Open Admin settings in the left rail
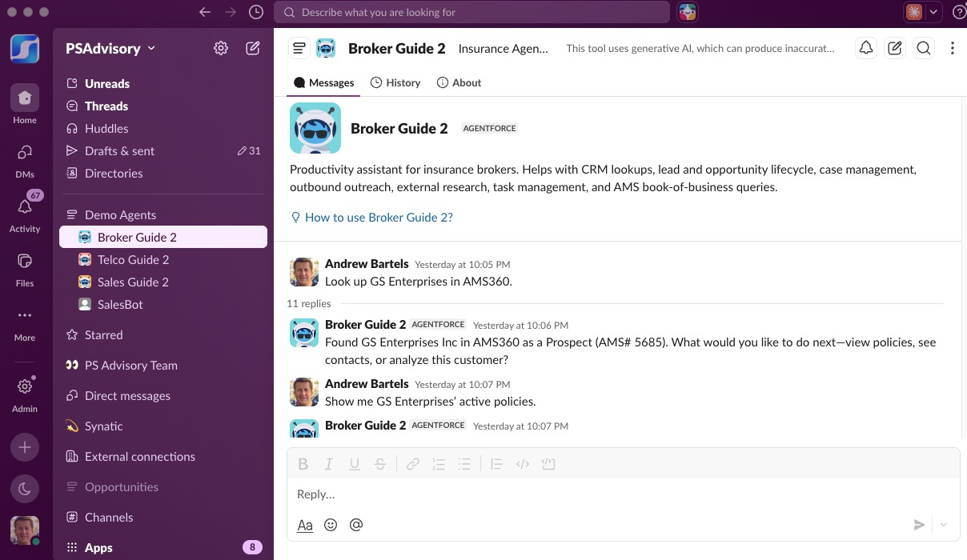This screenshot has width=967, height=560. pyautogui.click(x=25, y=394)
